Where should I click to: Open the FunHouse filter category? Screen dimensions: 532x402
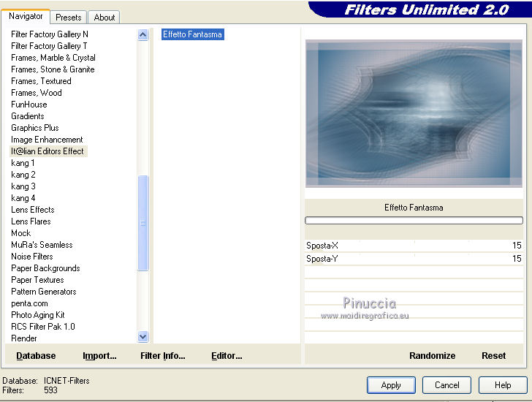pos(28,105)
